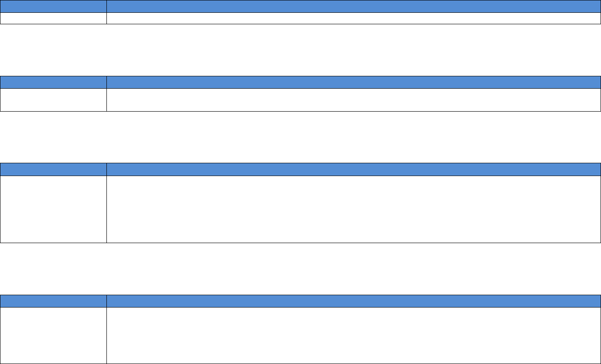Place cursor in the fourth table's right body cell
The image size is (601, 364).
click(353, 335)
